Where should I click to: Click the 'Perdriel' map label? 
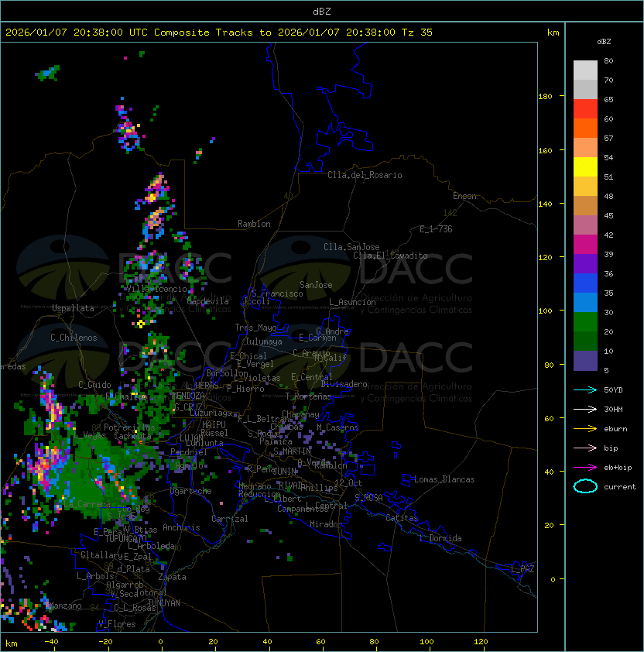pos(189,452)
